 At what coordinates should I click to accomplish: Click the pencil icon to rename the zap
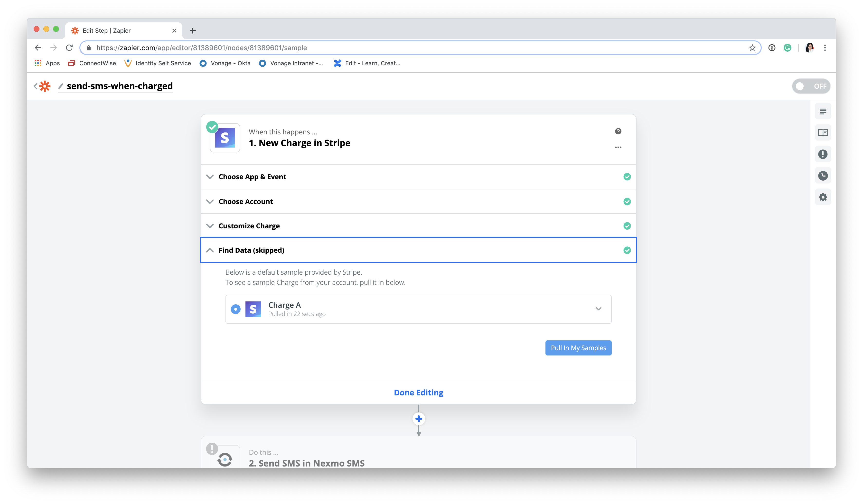pos(61,86)
